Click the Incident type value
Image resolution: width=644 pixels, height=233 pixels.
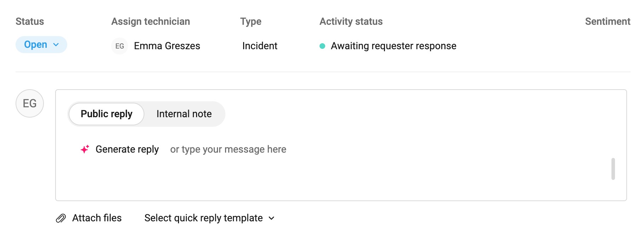(260, 46)
